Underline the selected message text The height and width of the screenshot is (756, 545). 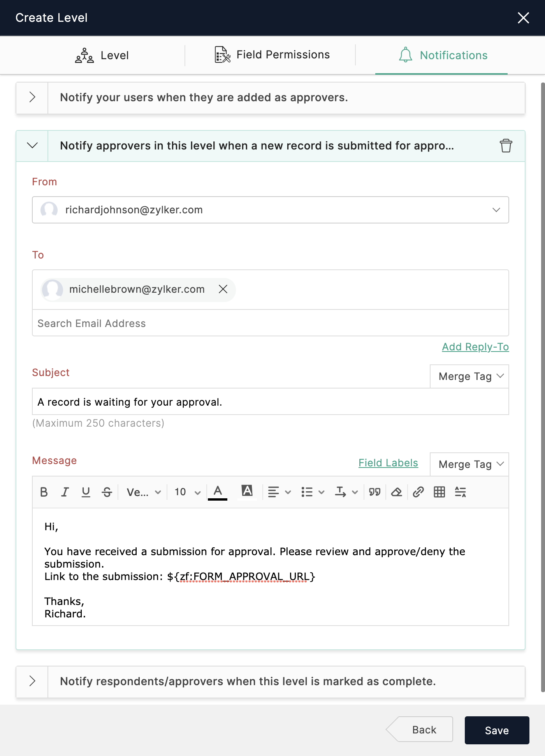[86, 492]
